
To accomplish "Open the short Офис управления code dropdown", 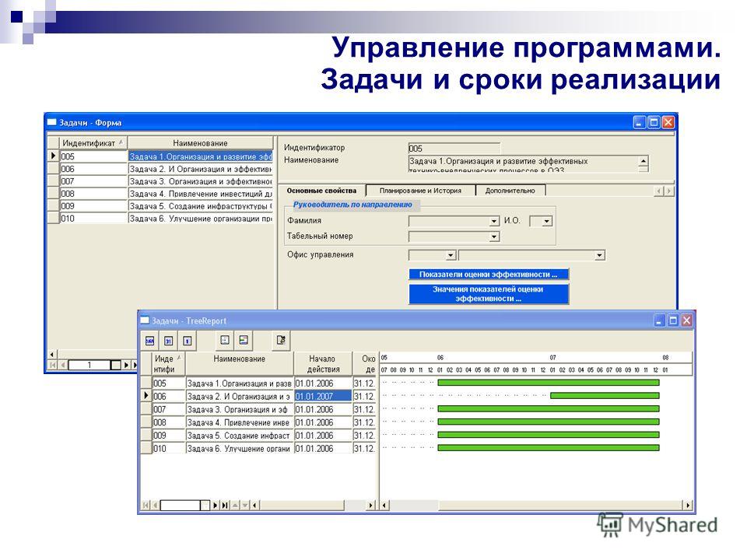I will pos(451,256).
